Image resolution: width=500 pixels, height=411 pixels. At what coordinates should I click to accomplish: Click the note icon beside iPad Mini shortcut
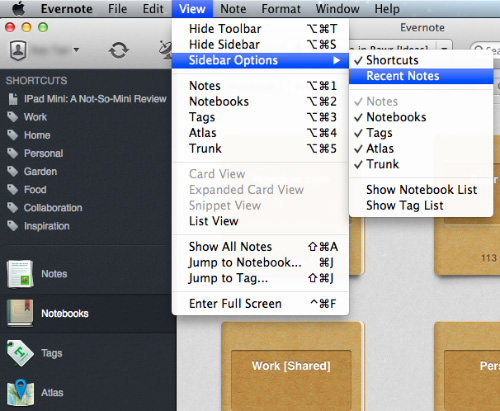click(13, 99)
